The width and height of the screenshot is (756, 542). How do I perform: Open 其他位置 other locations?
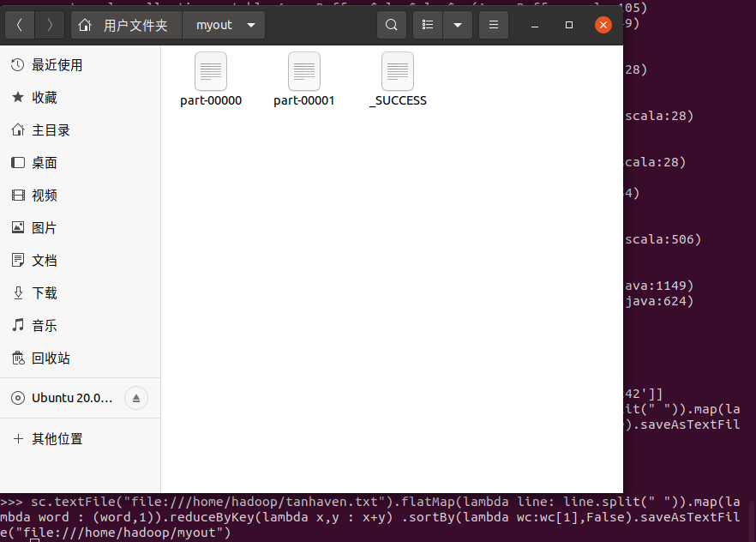[x=80, y=439]
